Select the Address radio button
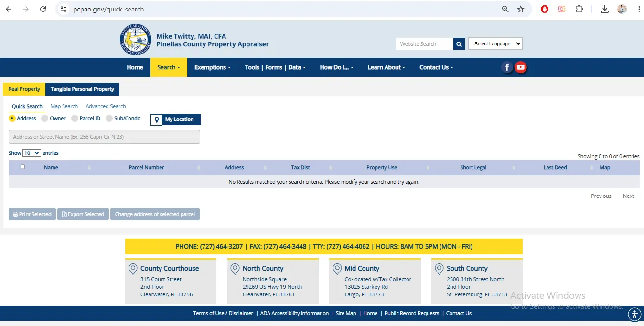 pos(12,118)
